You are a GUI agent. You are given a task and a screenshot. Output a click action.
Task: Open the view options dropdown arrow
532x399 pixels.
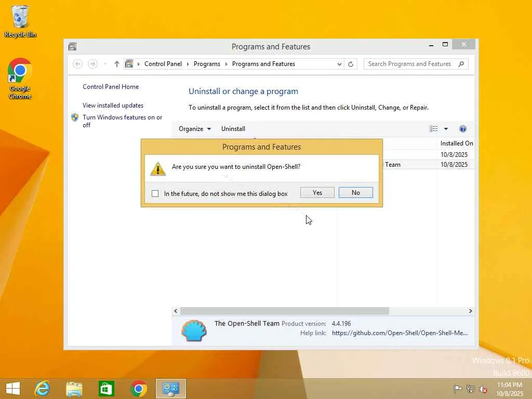[446, 129]
